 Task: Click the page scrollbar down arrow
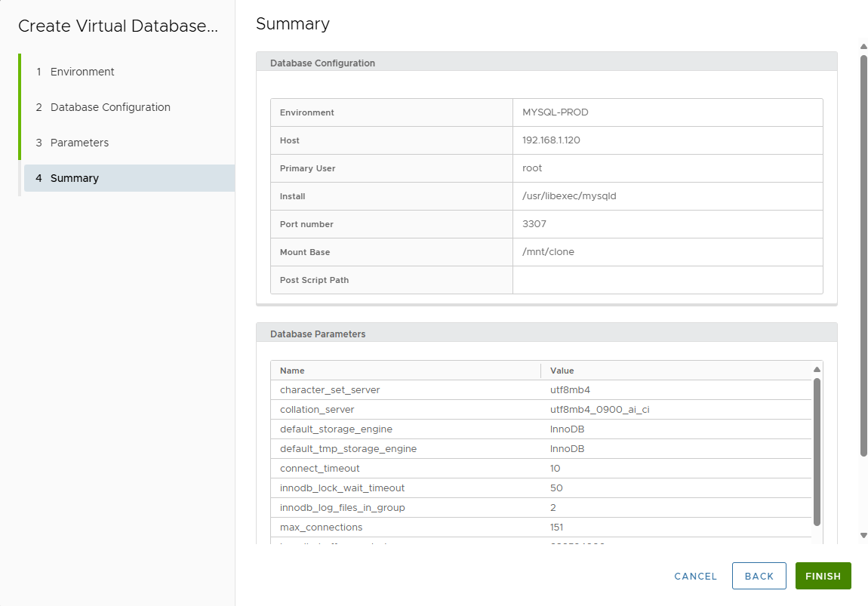[x=863, y=535]
